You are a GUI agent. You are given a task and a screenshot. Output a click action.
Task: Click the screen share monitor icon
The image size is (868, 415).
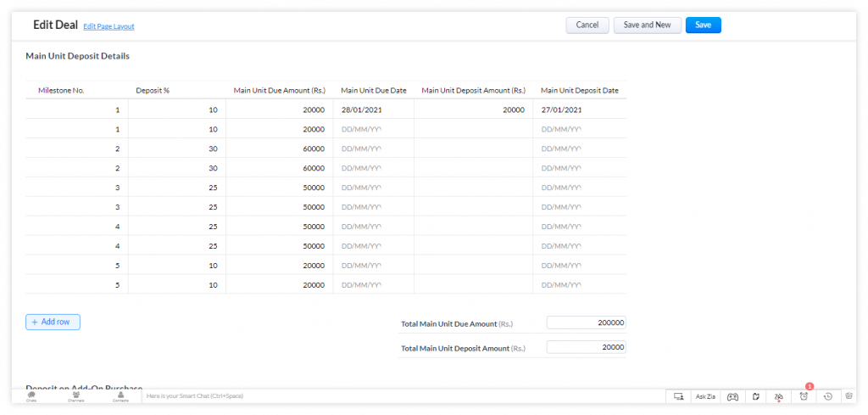click(x=679, y=396)
